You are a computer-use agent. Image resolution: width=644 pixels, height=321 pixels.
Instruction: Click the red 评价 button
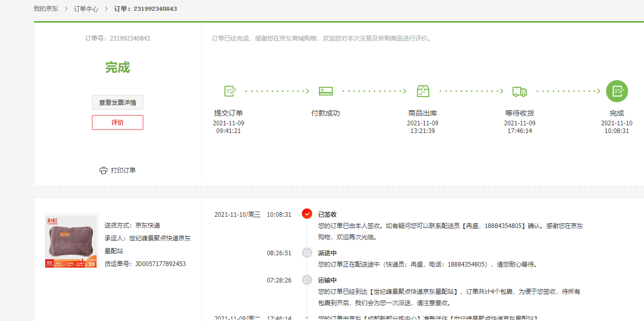click(x=118, y=123)
